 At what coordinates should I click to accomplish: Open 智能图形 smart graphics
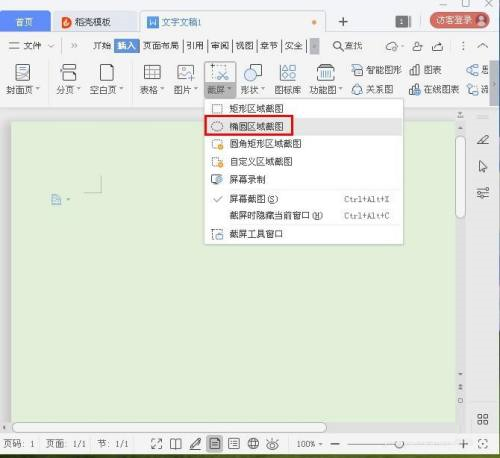click(376, 70)
